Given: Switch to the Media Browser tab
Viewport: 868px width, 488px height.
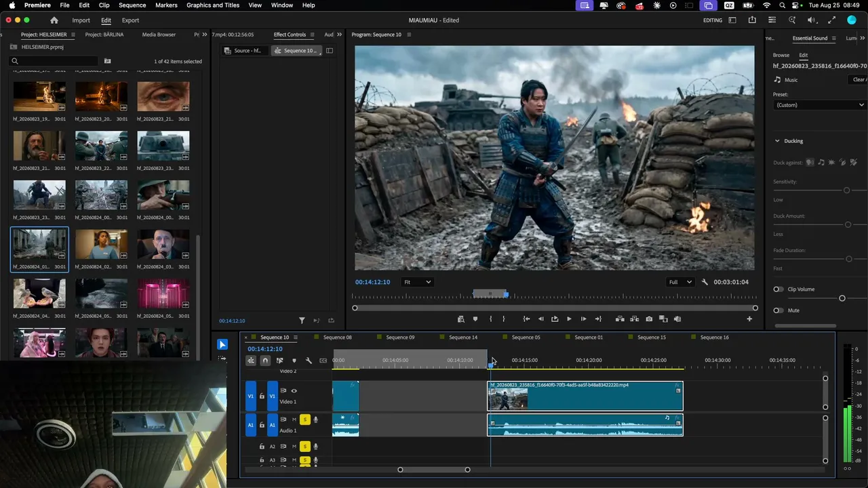Looking at the screenshot, I should pyautogui.click(x=159, y=35).
